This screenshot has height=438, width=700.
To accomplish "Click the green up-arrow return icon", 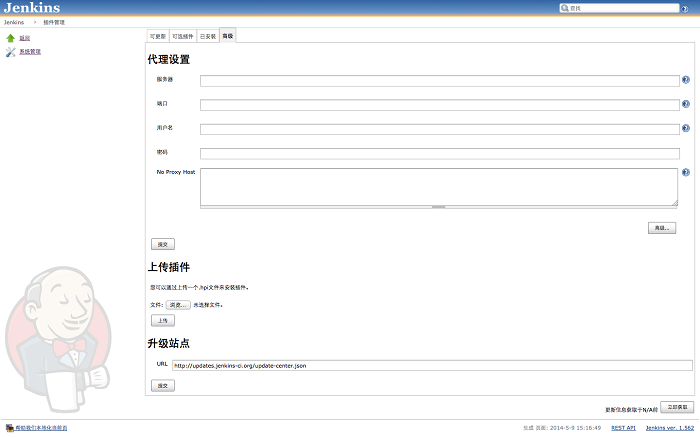I will coord(11,38).
